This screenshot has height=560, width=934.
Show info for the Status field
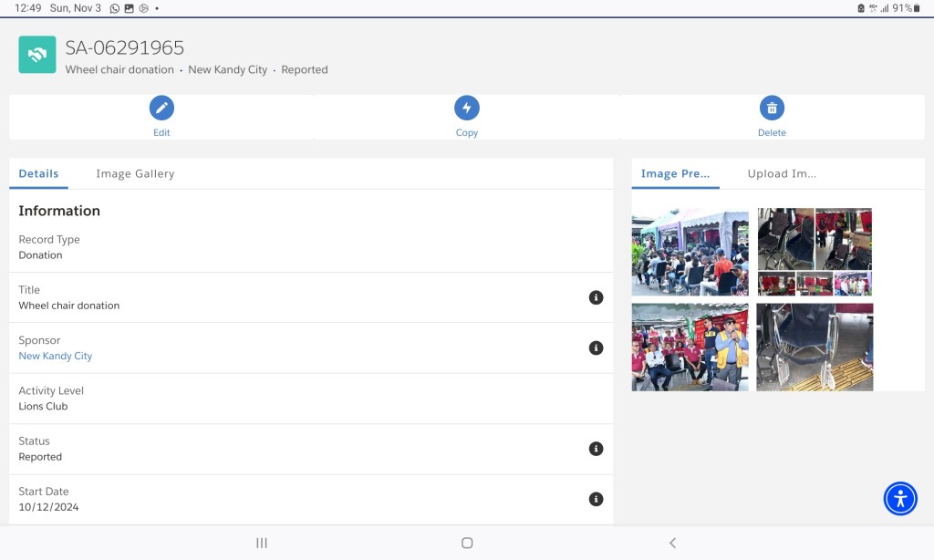[x=596, y=449]
